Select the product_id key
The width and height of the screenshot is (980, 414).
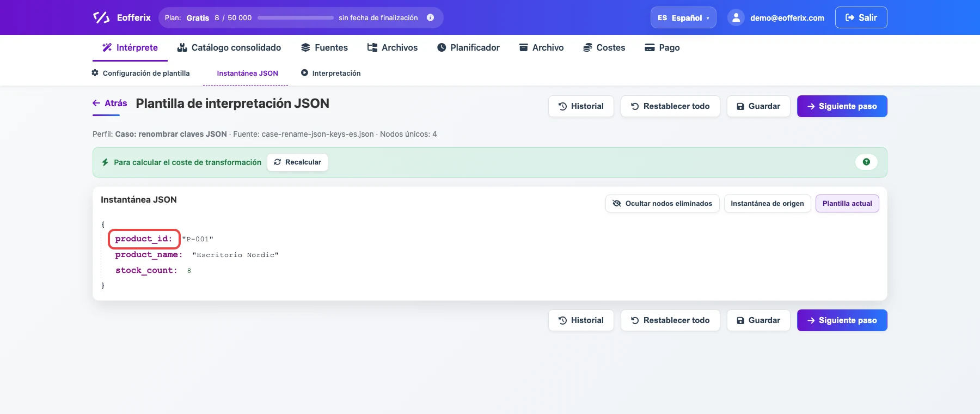point(144,239)
